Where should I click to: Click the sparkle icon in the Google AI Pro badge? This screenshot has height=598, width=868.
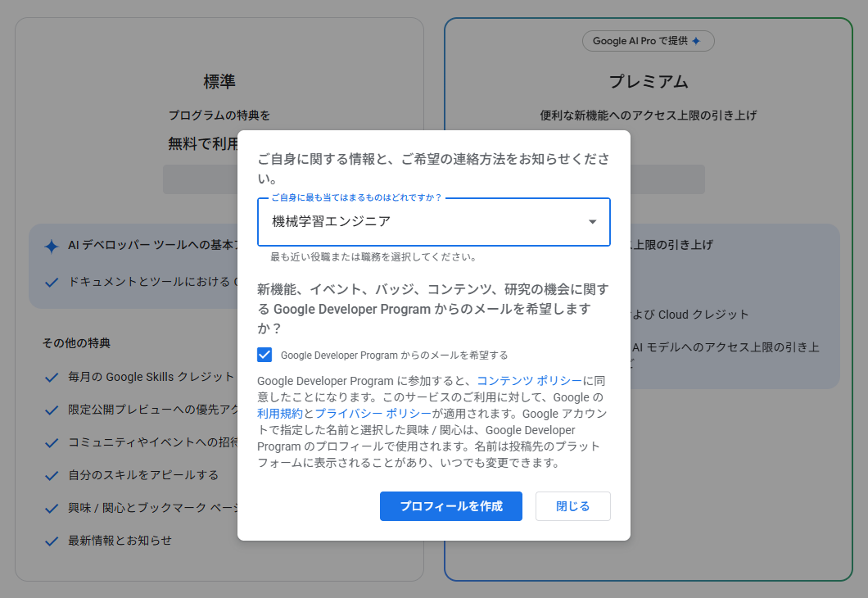[696, 41]
